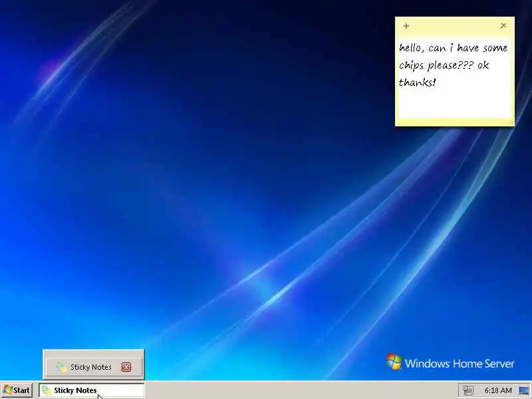Add a new sticky note with plus icon
This screenshot has width=532, height=399.
coord(406,26)
